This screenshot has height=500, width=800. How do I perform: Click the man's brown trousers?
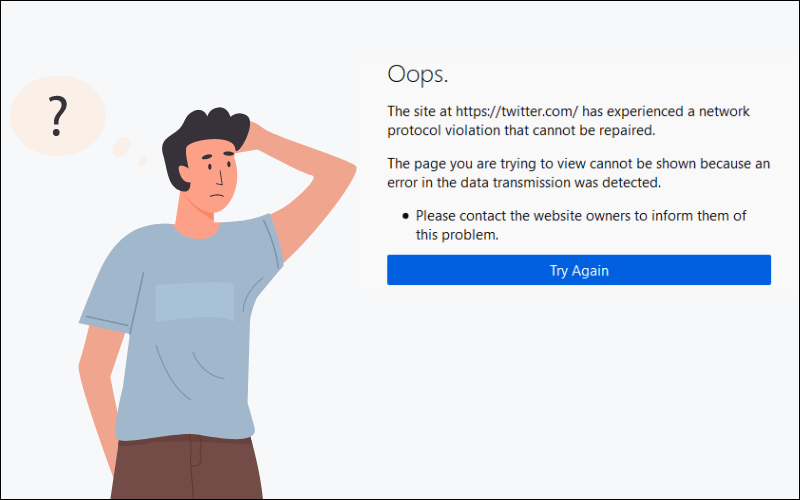(x=186, y=467)
